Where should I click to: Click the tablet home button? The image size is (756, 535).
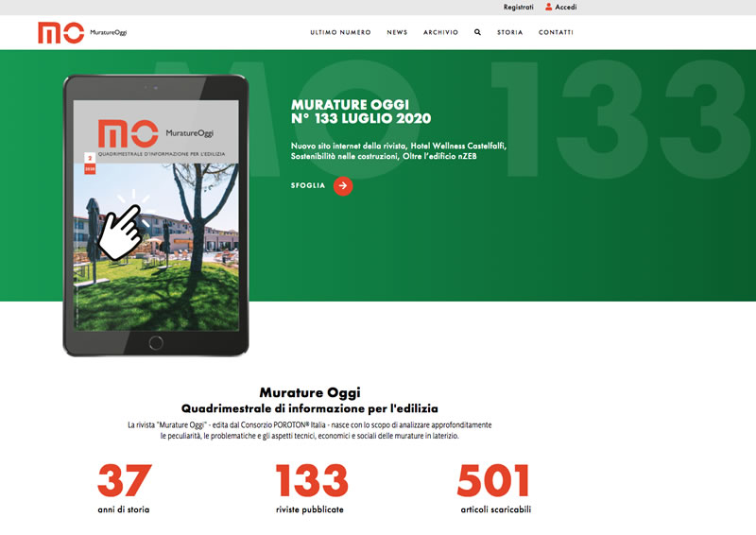156,343
